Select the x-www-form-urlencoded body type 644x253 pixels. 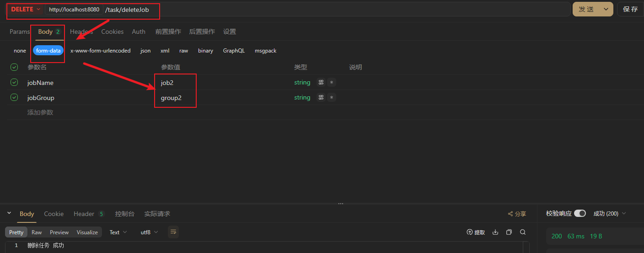click(x=100, y=51)
